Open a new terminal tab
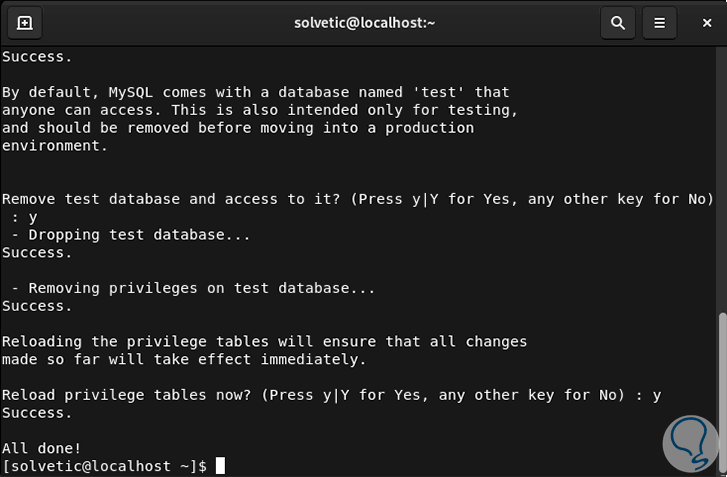 pos(24,22)
